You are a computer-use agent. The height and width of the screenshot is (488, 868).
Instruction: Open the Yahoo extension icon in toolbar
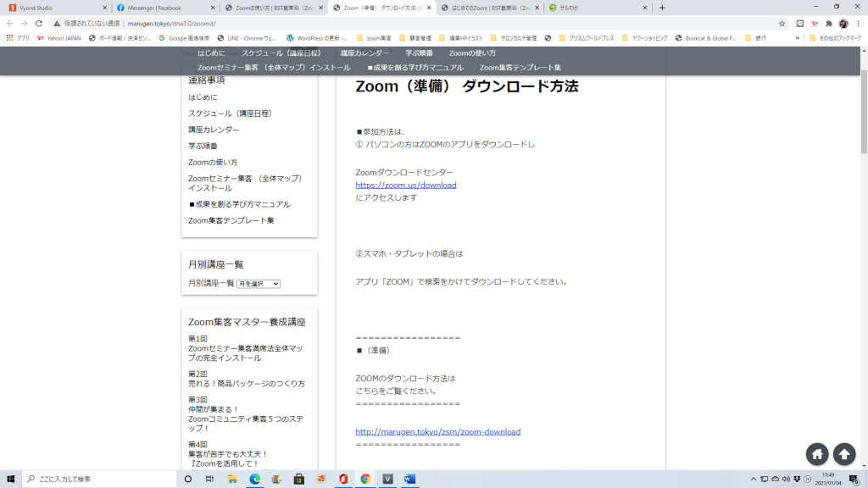click(x=815, y=23)
